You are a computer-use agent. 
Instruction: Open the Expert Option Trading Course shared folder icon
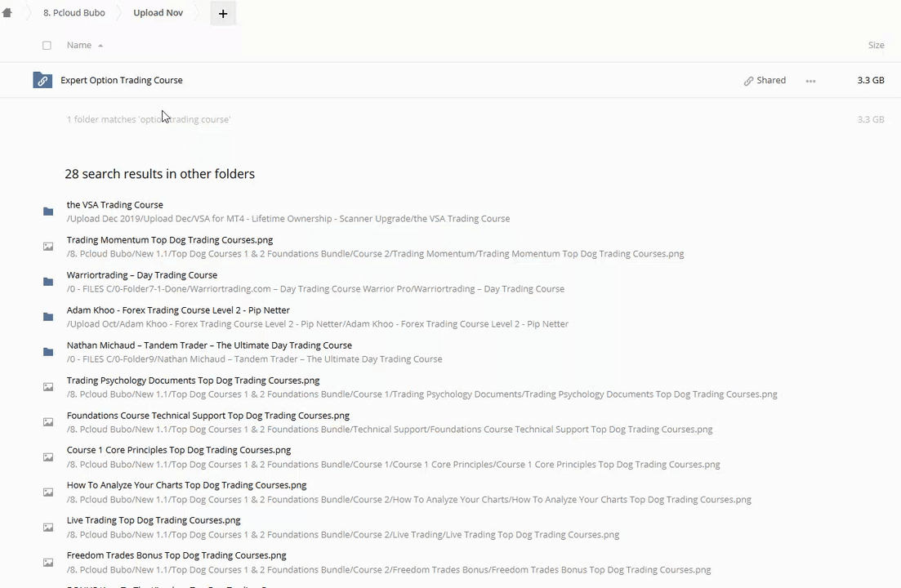pyautogui.click(x=42, y=80)
